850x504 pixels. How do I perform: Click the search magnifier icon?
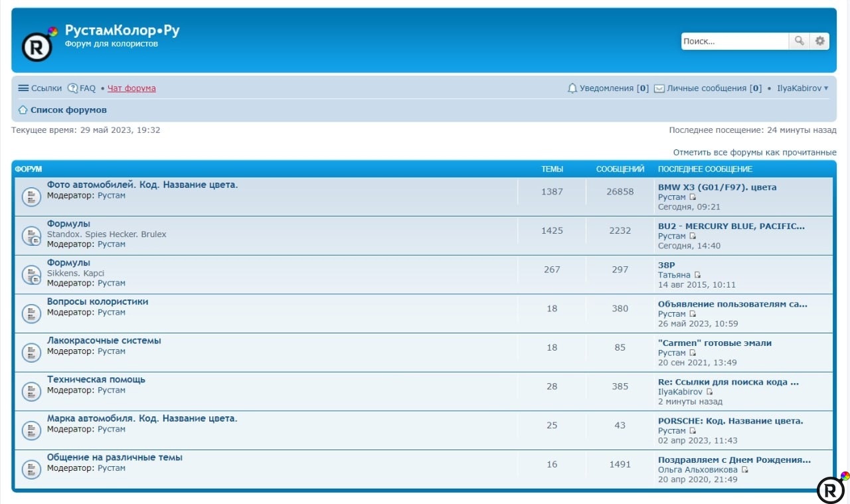(x=799, y=41)
